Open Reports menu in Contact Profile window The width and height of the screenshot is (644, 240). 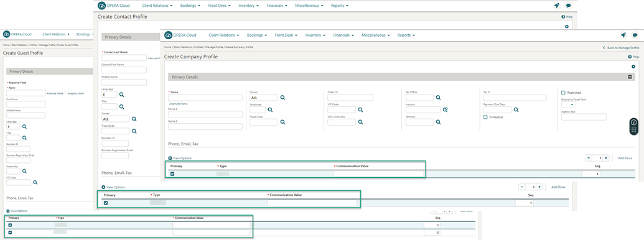[x=340, y=6]
